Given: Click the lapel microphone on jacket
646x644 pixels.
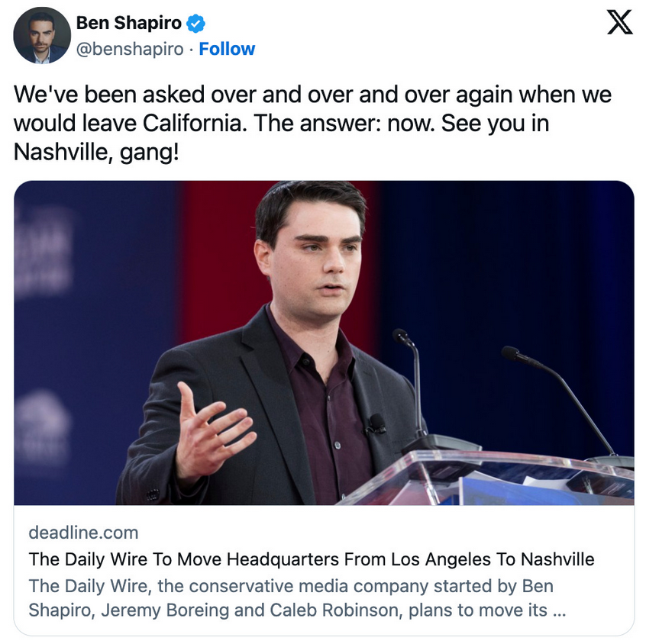Looking at the screenshot, I should (376, 424).
